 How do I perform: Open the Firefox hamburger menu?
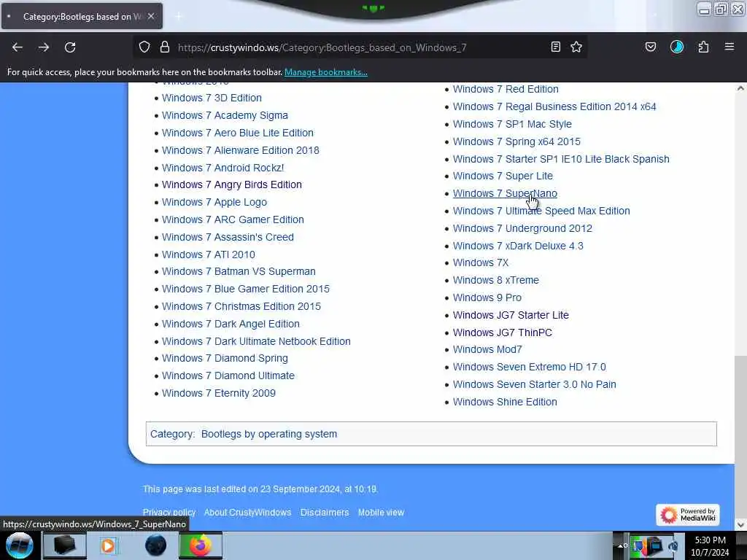(x=729, y=47)
